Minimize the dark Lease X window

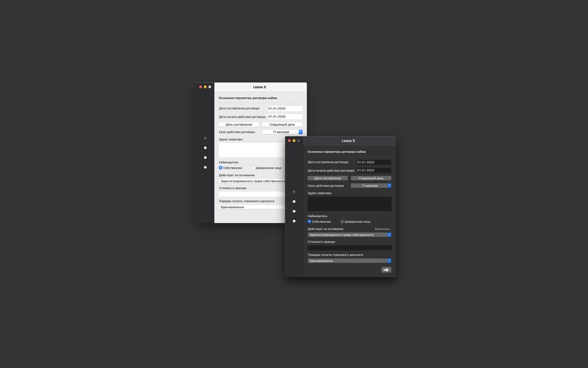point(294,141)
